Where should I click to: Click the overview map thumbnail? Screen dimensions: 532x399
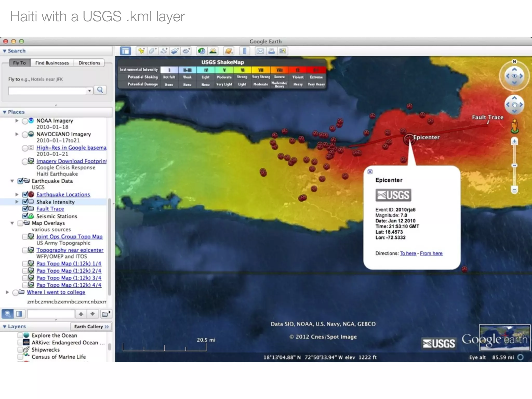click(x=505, y=337)
